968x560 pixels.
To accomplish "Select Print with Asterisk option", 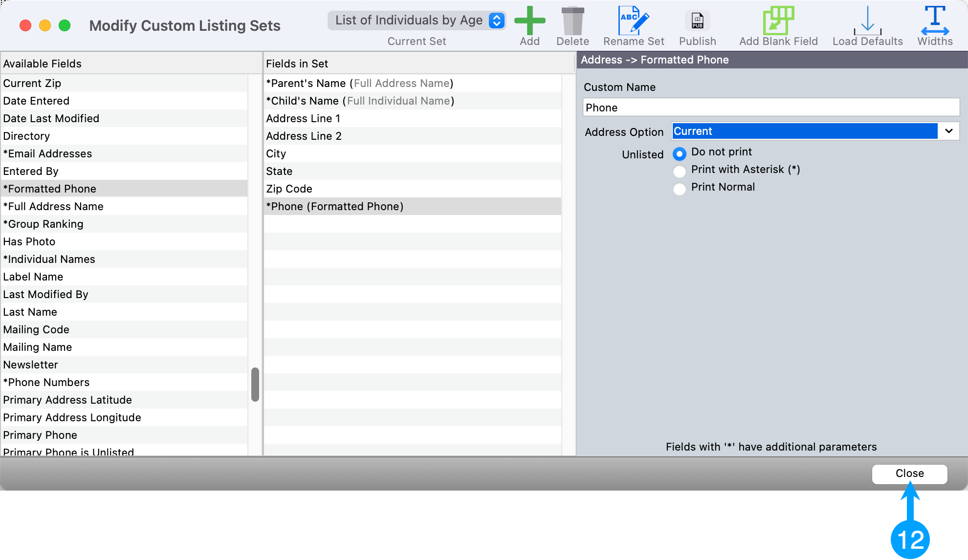I will [679, 171].
